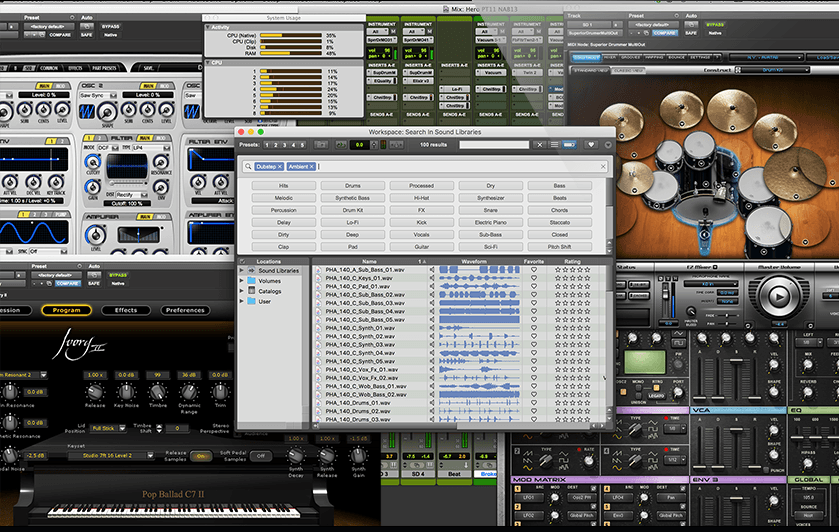Remove the Ambient tag from the search
This screenshot has height=532, width=839.
[x=312, y=166]
